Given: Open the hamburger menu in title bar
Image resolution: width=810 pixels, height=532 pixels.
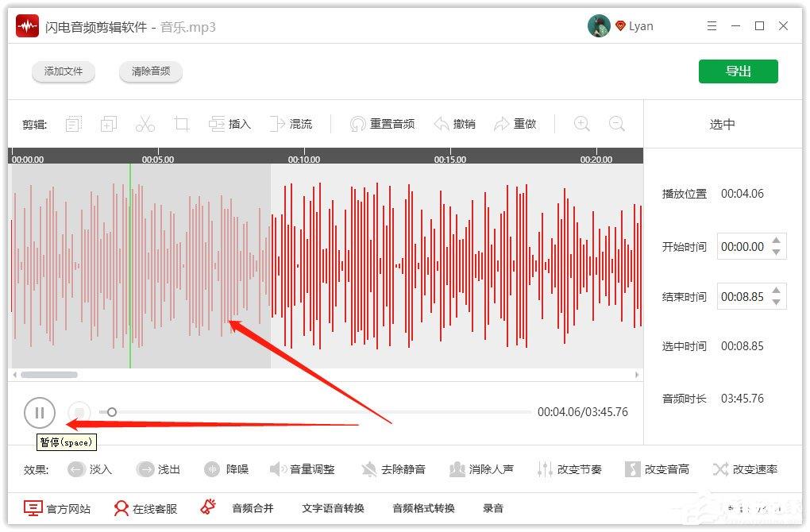Looking at the screenshot, I should [712, 26].
